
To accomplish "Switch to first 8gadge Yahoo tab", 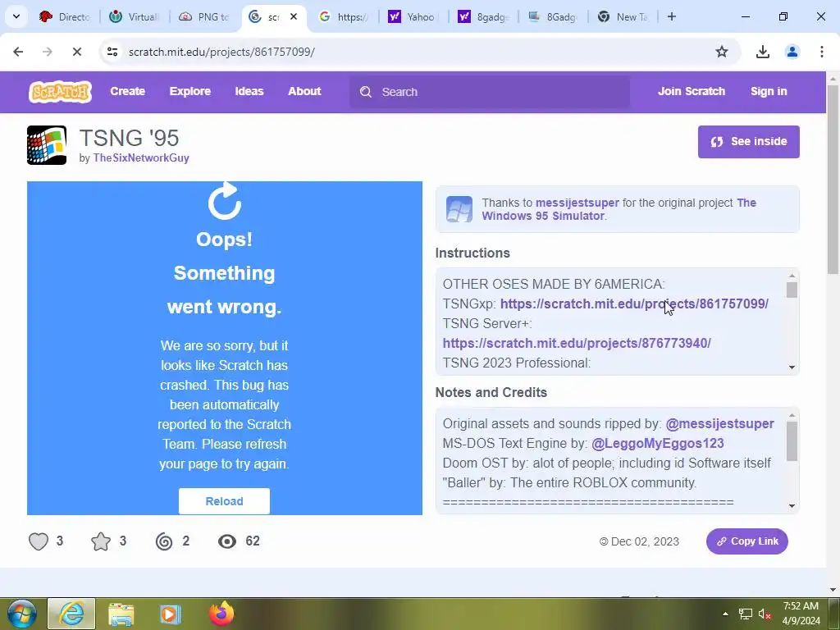I will (482, 16).
